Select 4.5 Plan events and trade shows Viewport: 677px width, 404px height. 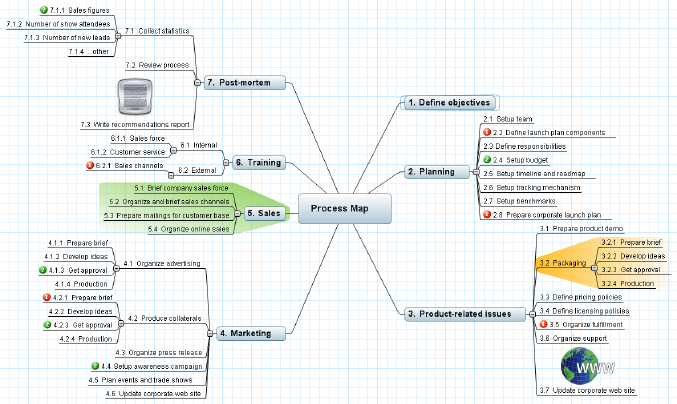(x=140, y=380)
